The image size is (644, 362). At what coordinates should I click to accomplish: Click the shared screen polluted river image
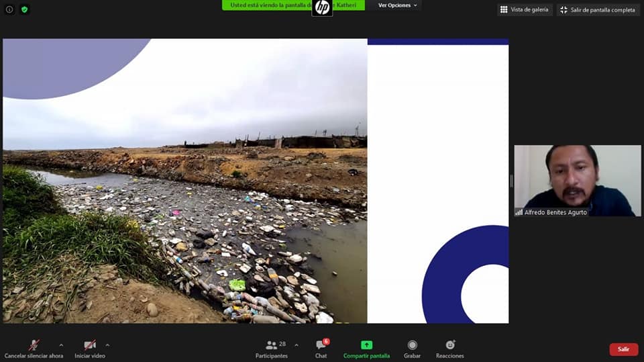click(185, 201)
